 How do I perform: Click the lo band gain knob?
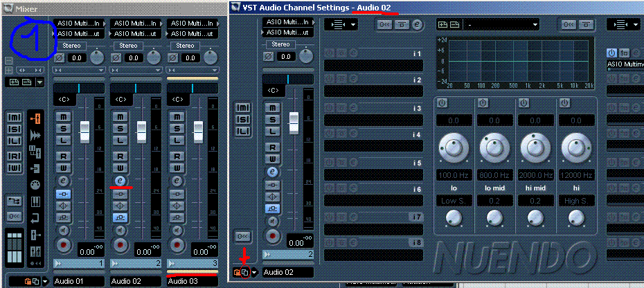[x=454, y=148]
